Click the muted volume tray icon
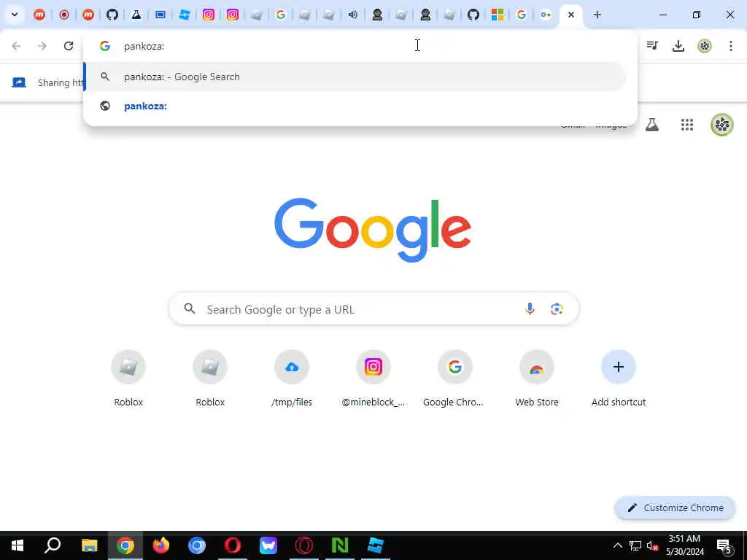 point(653,545)
